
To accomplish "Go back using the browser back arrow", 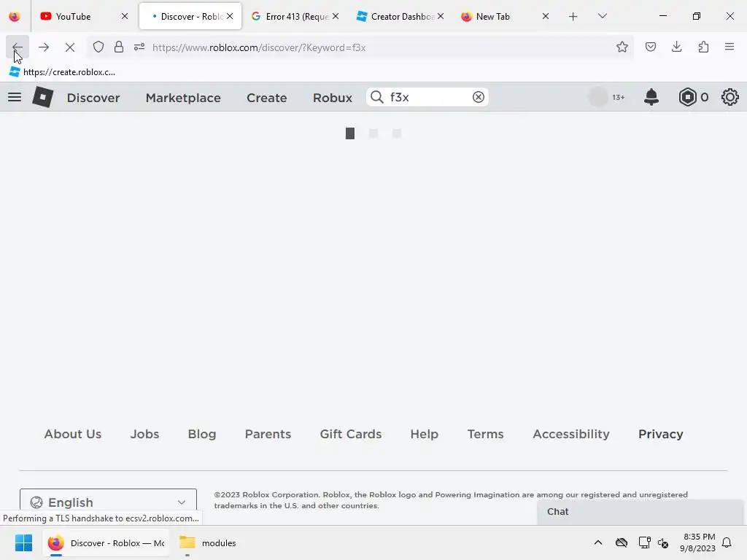I will (x=18, y=47).
